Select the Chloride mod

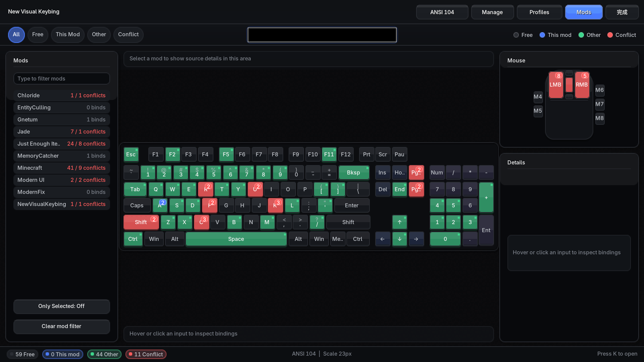tap(62, 96)
